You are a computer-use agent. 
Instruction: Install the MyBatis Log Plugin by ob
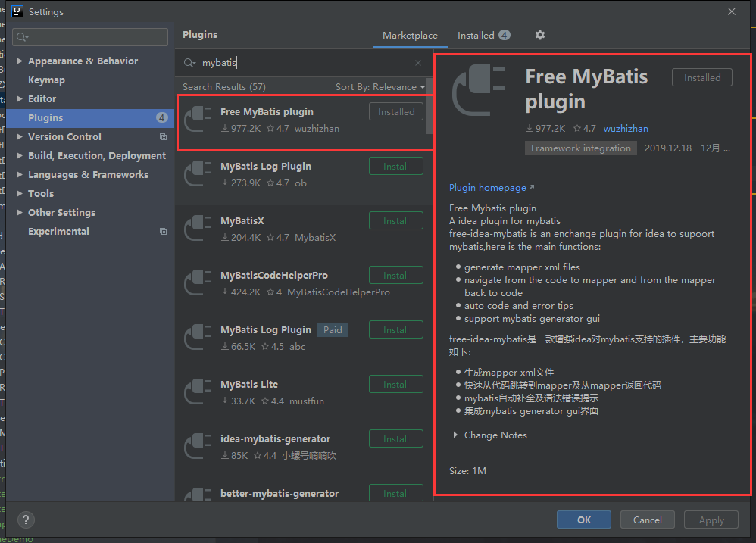coord(396,167)
